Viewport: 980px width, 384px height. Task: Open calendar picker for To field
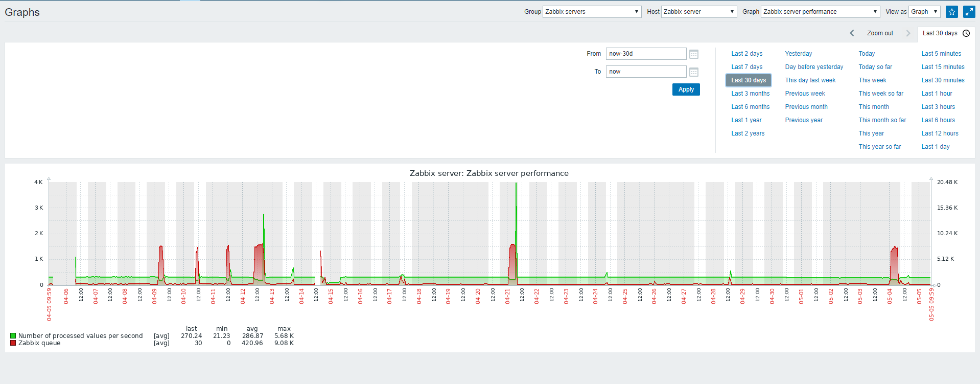point(693,72)
